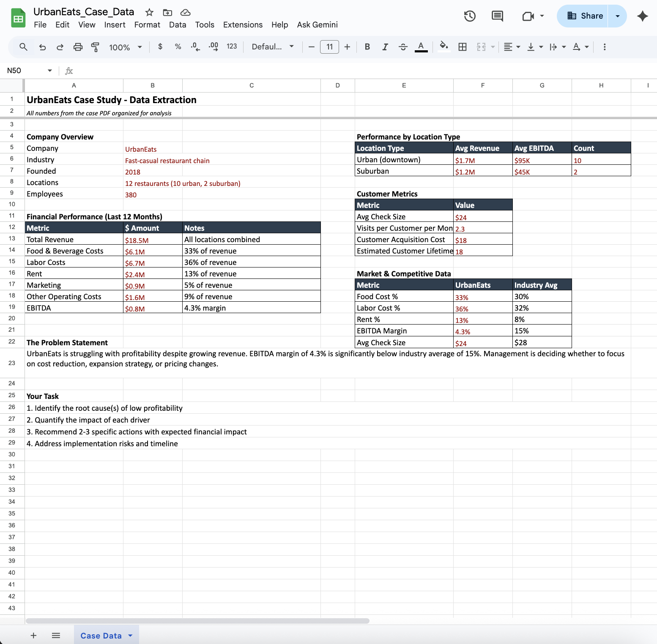Open the Gemini sparkle assistant
Viewport: 657px width, 644px height.
(643, 16)
